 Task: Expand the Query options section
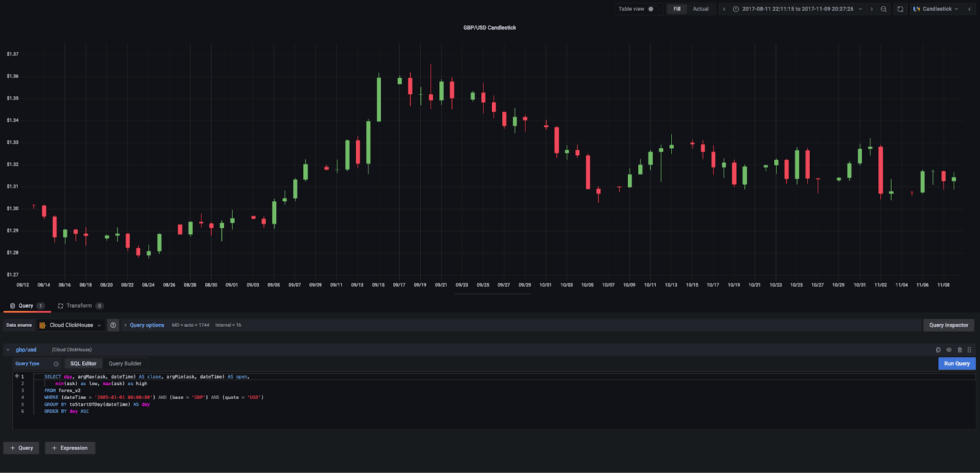tap(146, 326)
